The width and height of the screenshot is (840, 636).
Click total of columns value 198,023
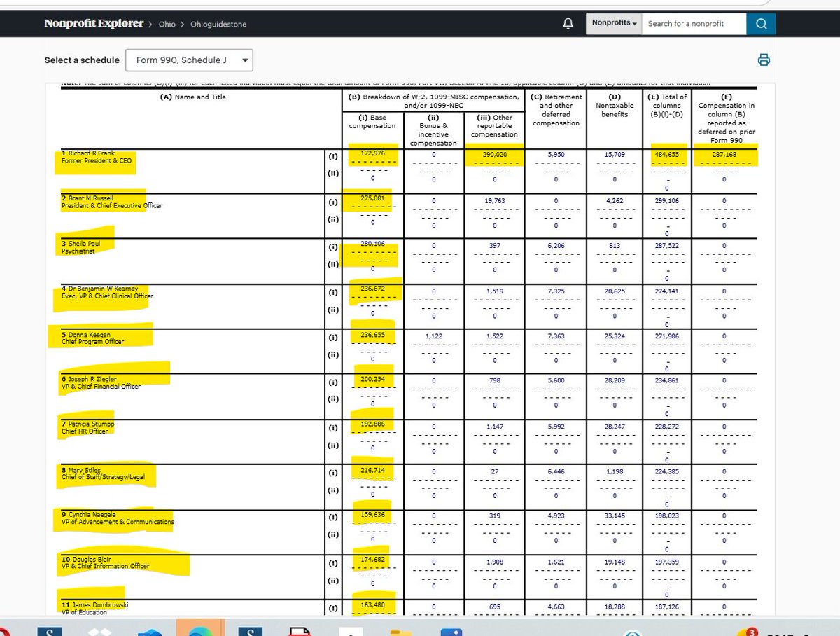pos(666,517)
